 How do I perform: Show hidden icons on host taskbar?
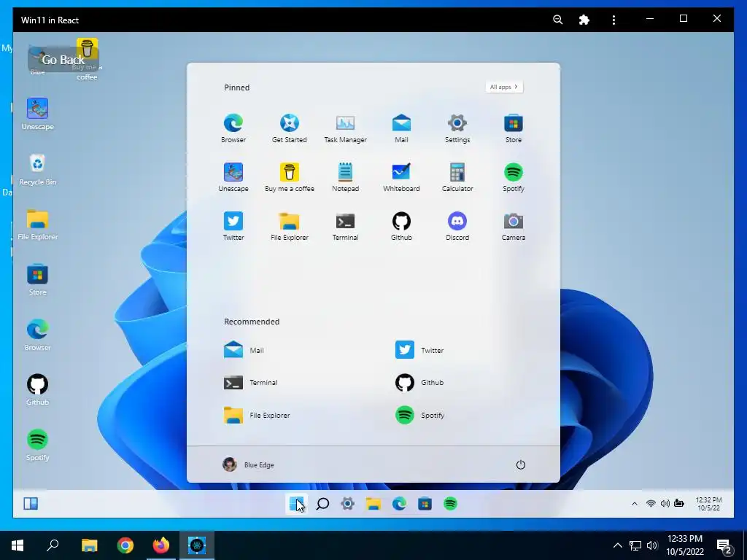617,545
